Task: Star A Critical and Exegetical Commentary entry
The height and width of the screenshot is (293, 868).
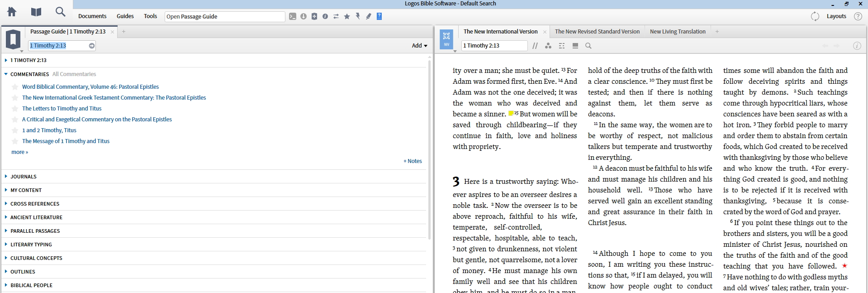Action: coord(15,120)
